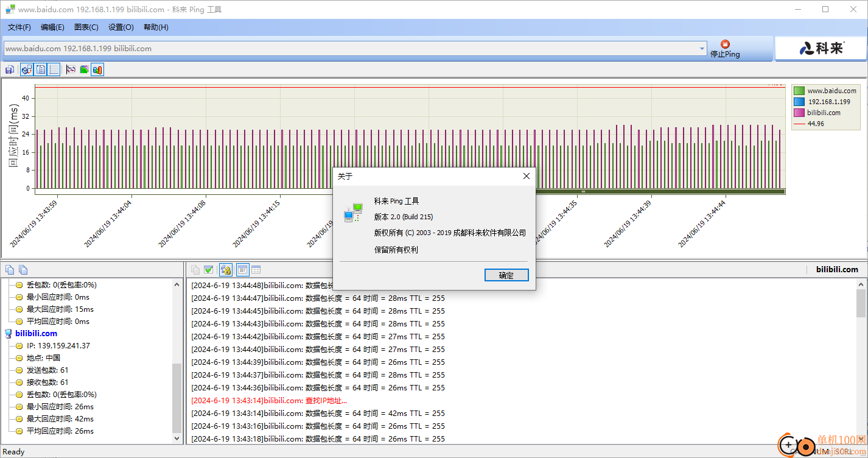This screenshot has height=458, width=868.
Task: Click the summary tree scrollbar up arrow
Action: 177,284
